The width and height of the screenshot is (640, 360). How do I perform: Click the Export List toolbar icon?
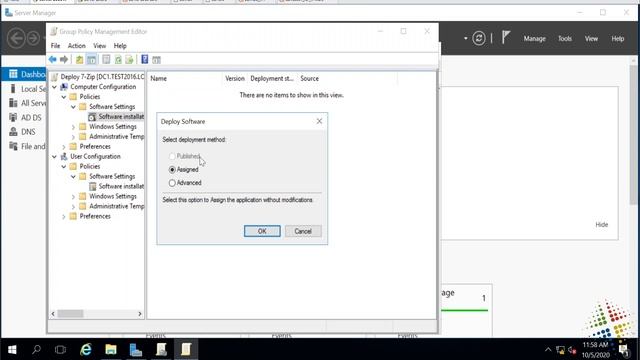129,60
